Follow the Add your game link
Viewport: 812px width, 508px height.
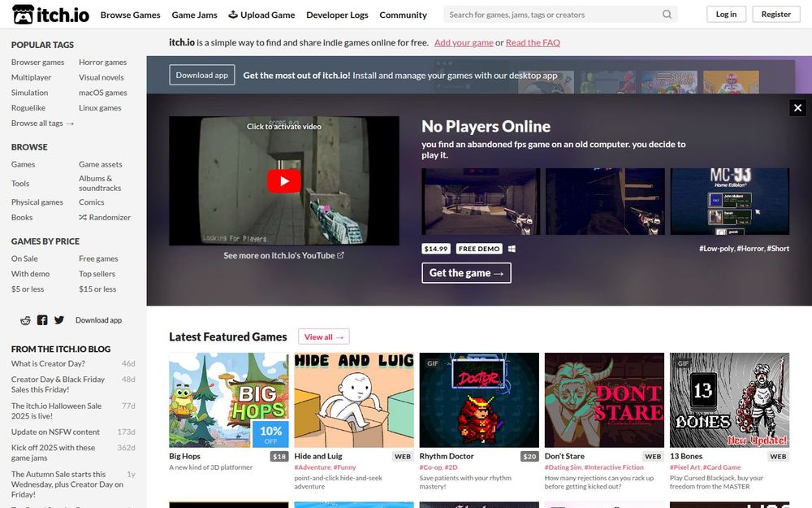(464, 42)
